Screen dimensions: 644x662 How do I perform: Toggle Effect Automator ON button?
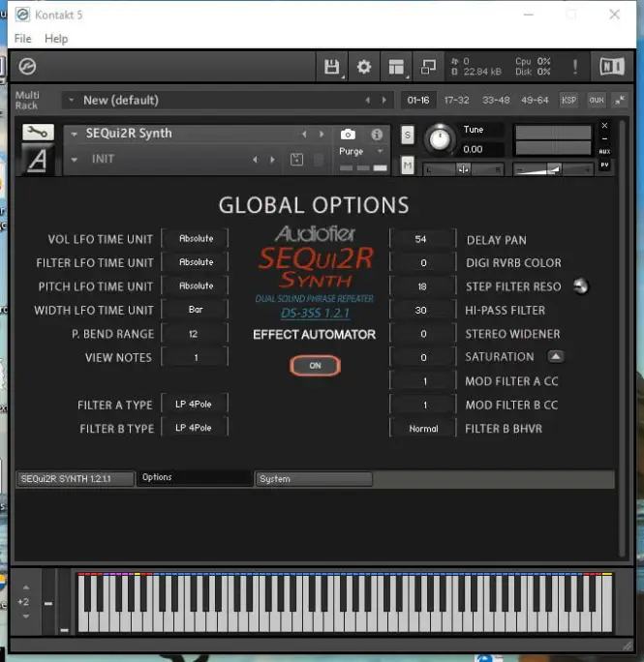point(316,366)
